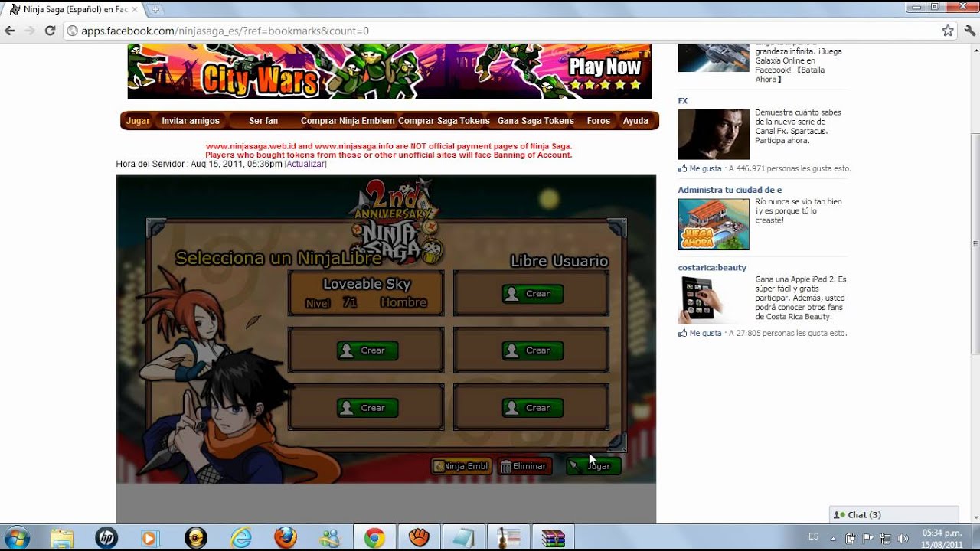
Task: Open the Windows Start menu
Action: 16,537
